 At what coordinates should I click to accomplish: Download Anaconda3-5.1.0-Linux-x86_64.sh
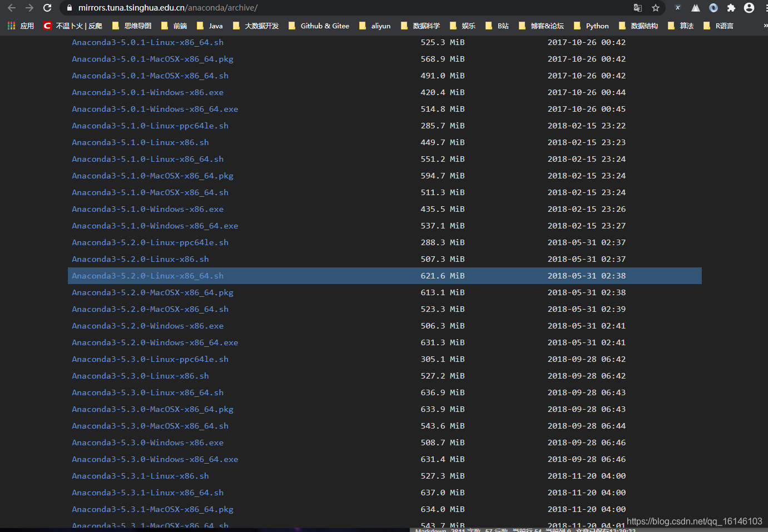148,159
